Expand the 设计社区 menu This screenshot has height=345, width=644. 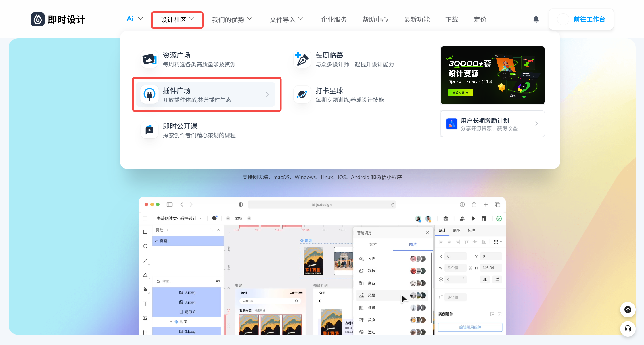(177, 20)
